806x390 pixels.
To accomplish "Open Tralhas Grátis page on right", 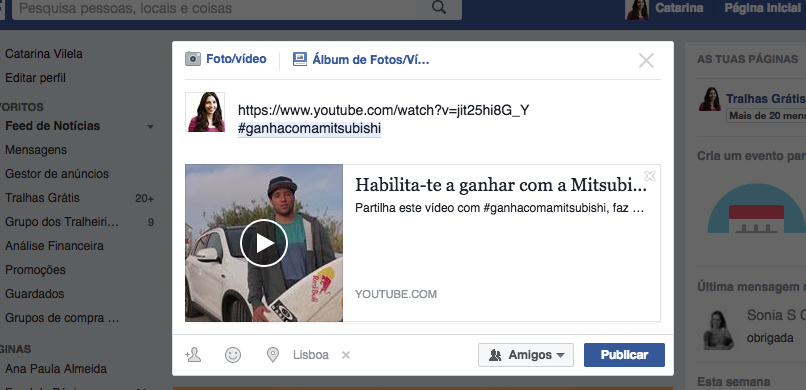I will (765, 99).
